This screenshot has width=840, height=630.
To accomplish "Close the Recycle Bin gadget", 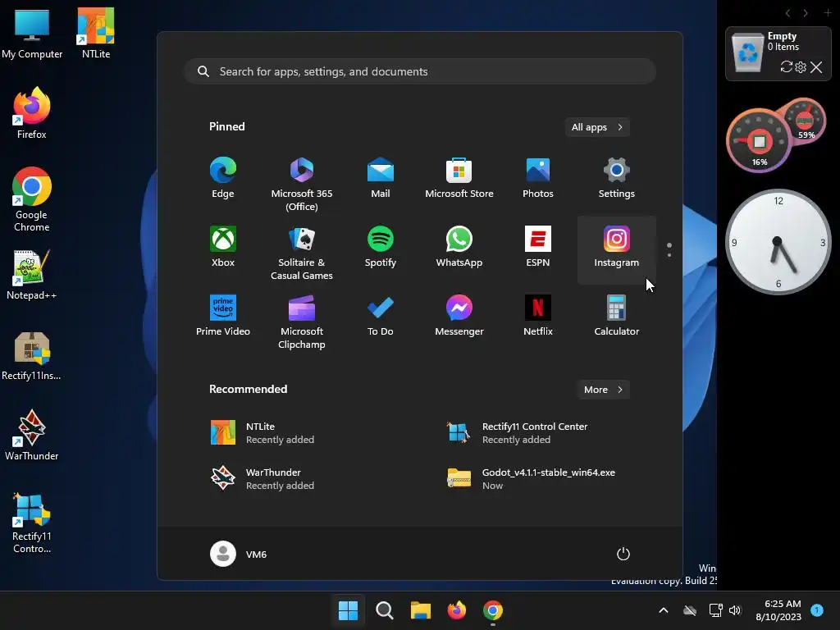I will pyautogui.click(x=816, y=67).
